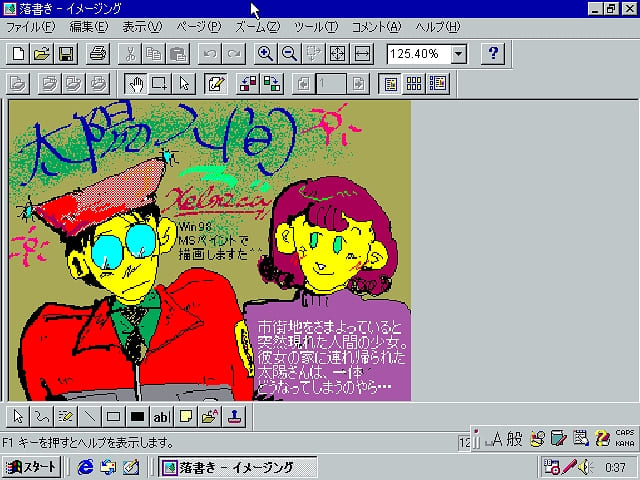Open the ファイル(F) menu
Screen dimensions: 640x480
pos(30,26)
